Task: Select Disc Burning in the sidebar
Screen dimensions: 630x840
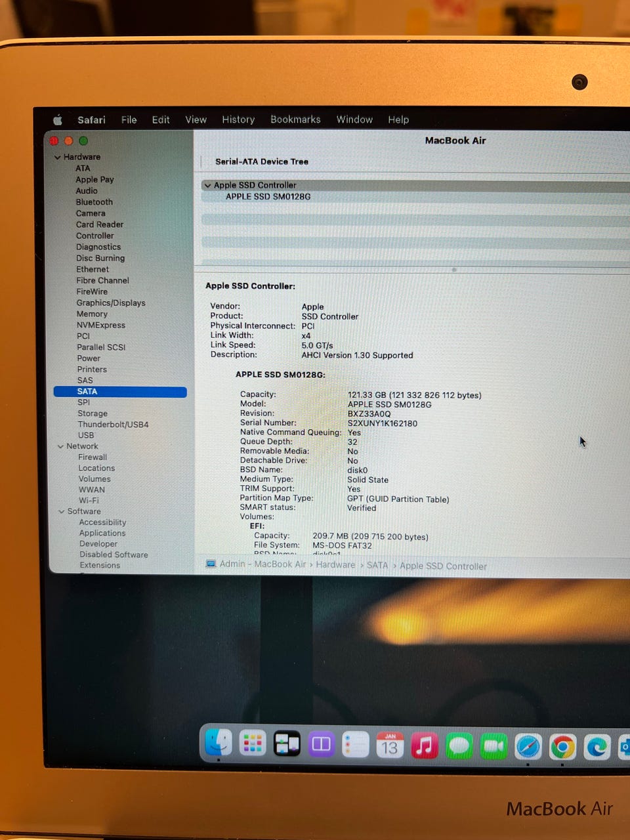Action: [100, 259]
